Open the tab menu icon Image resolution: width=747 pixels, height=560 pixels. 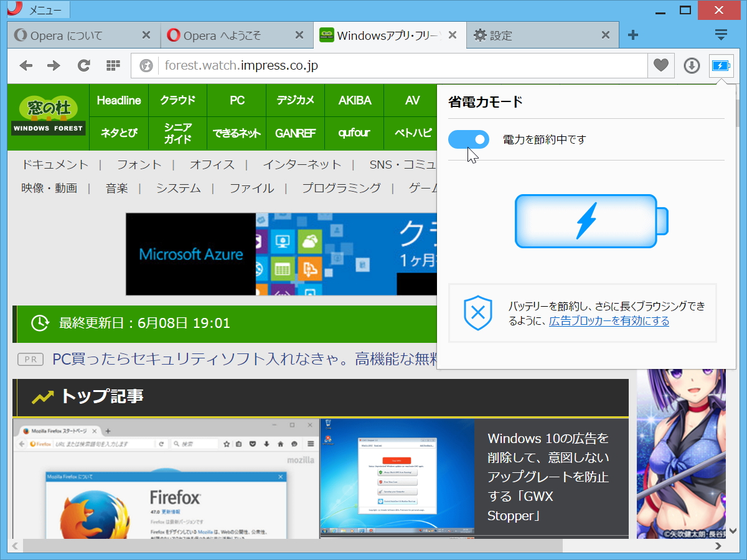721,35
